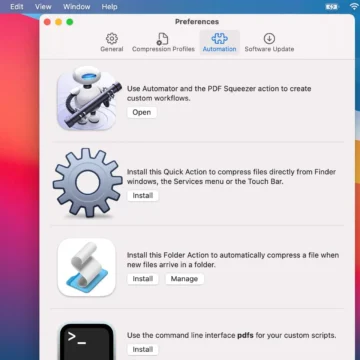Manage installed Folder Actions
This screenshot has height=360, width=360.
(x=184, y=279)
